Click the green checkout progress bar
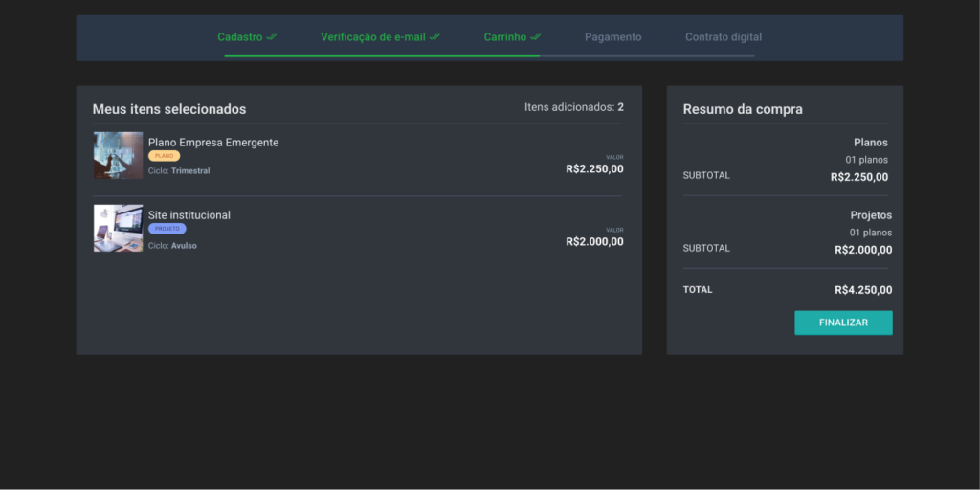The height and width of the screenshot is (490, 980). (382, 56)
